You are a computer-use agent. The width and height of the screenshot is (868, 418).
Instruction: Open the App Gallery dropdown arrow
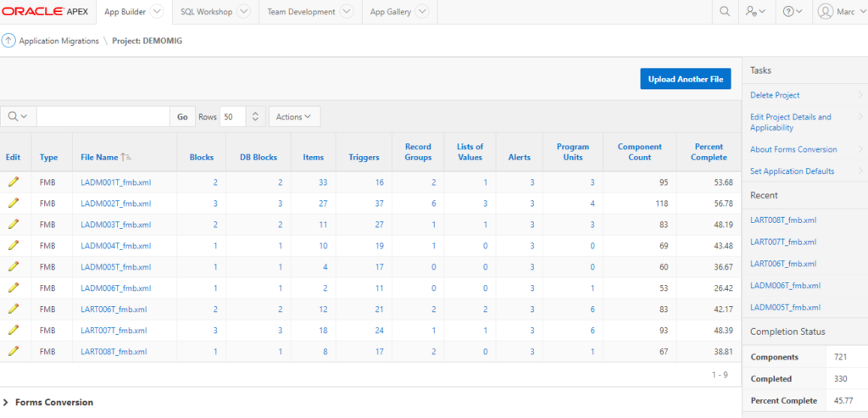[x=422, y=12]
